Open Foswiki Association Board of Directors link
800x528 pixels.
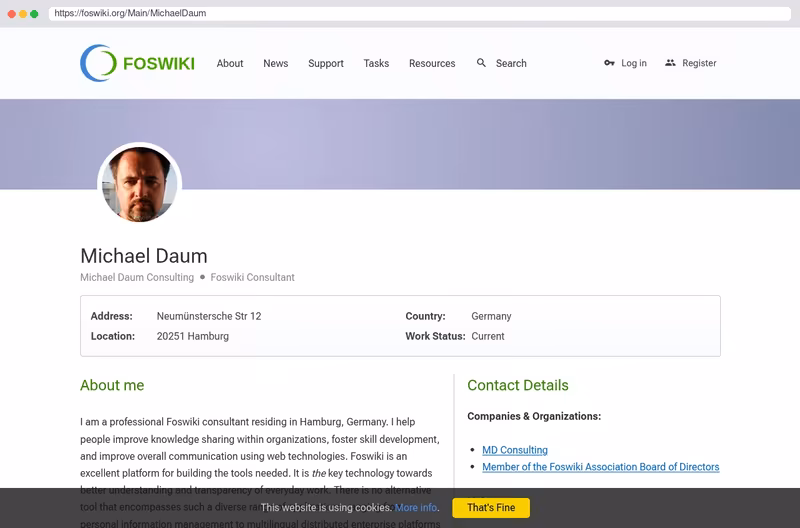click(x=601, y=467)
